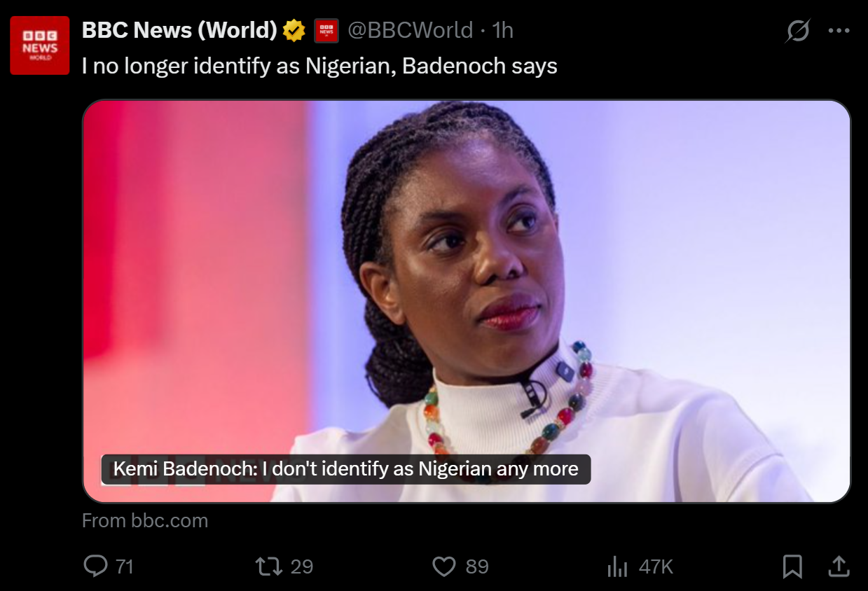Click the article headline caption overlay
The height and width of the screenshot is (591, 868).
coord(346,469)
